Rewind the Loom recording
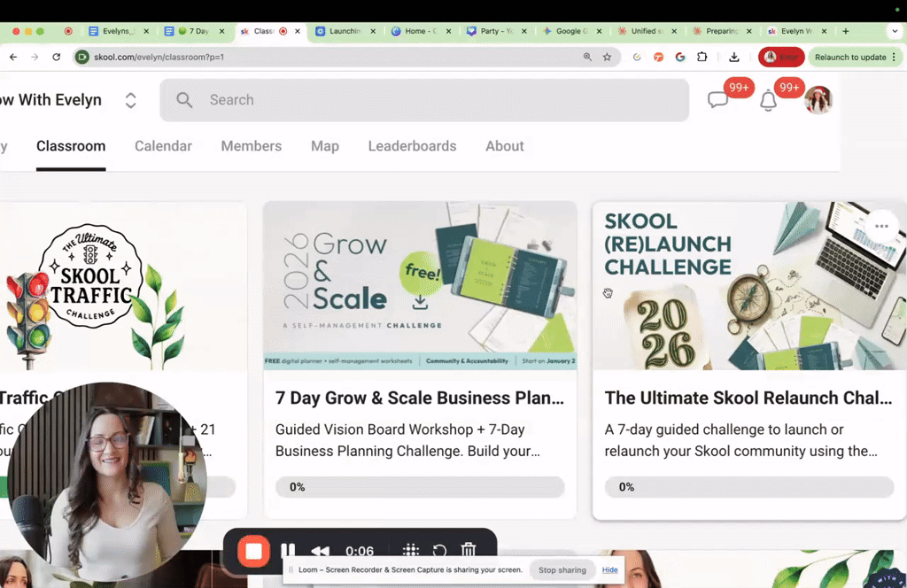 pos(320,550)
